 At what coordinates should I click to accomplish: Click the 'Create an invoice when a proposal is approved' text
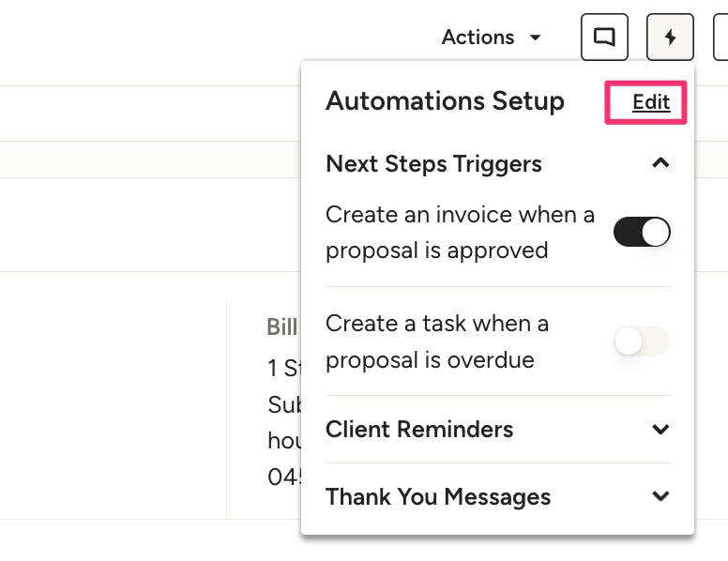pyautogui.click(x=460, y=233)
